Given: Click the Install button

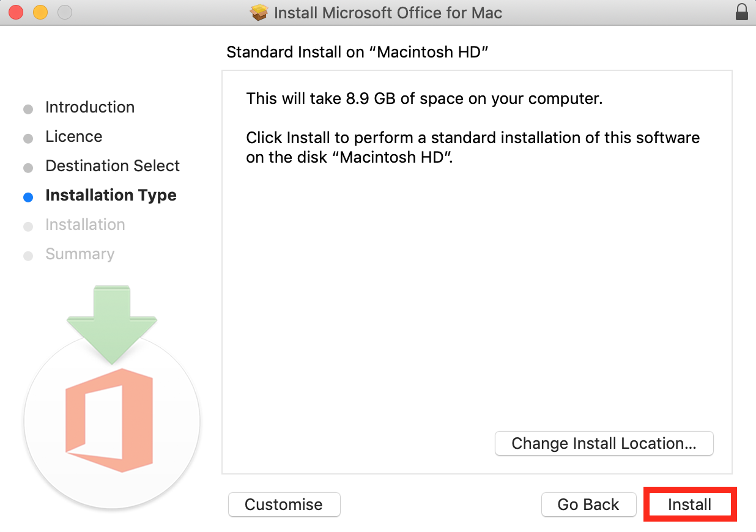Looking at the screenshot, I should (x=689, y=504).
